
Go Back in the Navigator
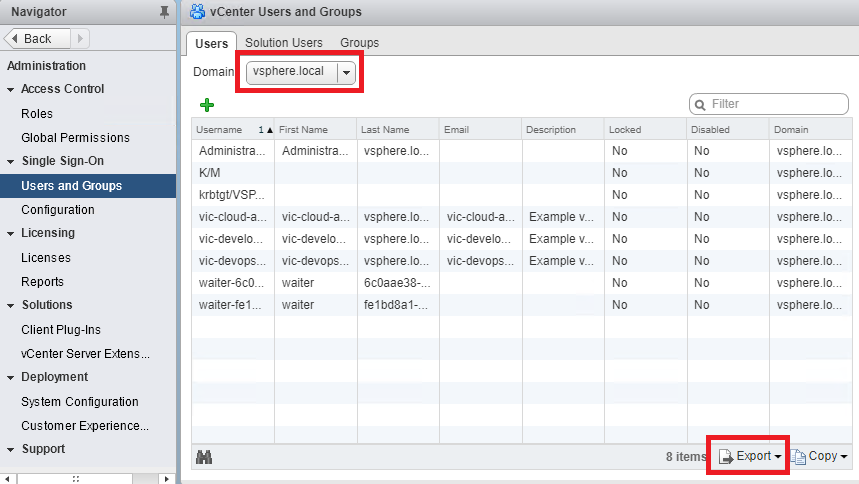tap(37, 38)
